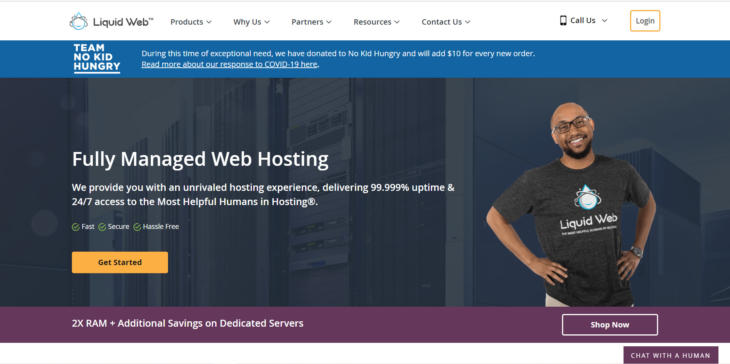Open the Partners menu

click(x=311, y=22)
